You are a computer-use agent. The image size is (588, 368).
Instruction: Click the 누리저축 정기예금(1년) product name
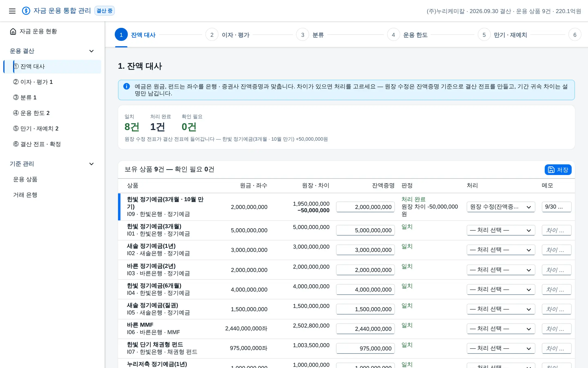point(157,364)
